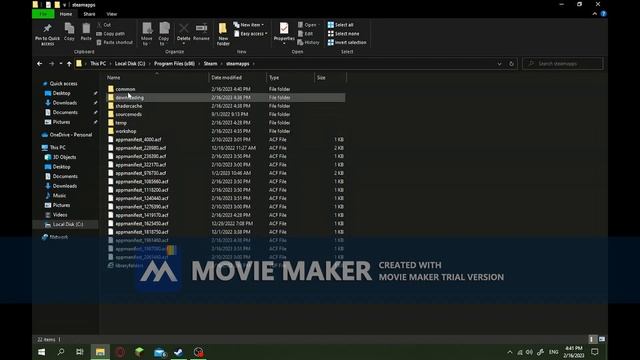Image resolution: width=640 pixels, height=360 pixels.
Task: Select OneDrive - Personal in sidebar
Action: (x=71, y=135)
